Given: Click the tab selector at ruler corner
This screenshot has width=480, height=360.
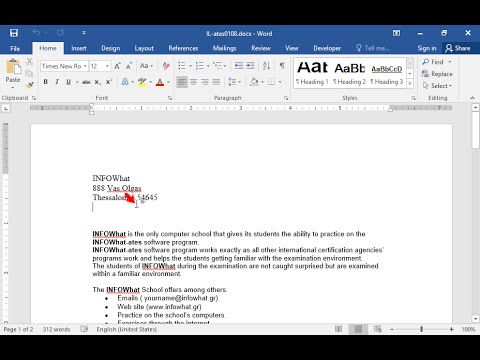Looking at the screenshot, I should pos(6,108).
